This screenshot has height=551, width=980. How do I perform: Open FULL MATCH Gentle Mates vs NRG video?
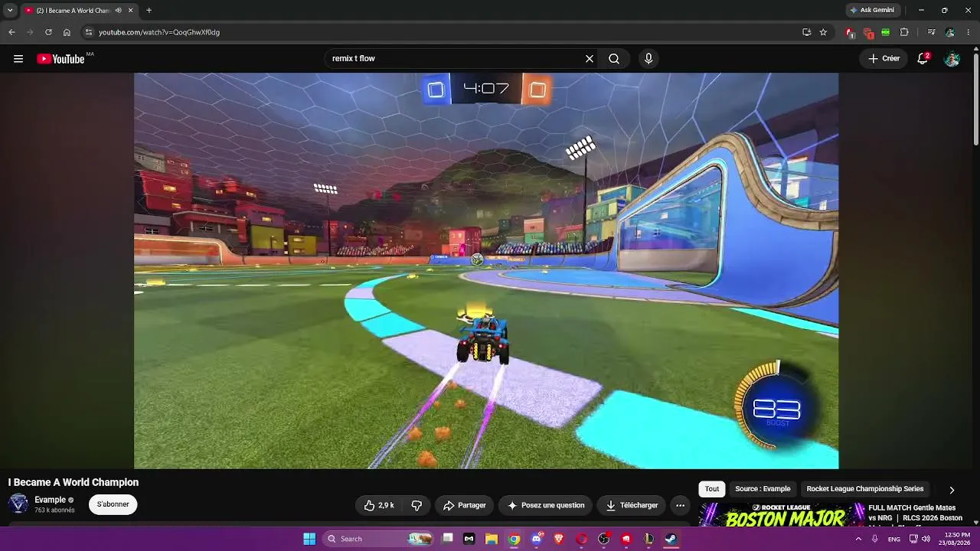pos(915,513)
